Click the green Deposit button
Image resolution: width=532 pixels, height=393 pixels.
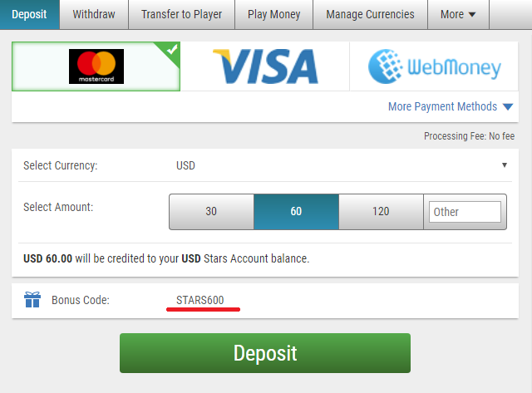coord(265,353)
